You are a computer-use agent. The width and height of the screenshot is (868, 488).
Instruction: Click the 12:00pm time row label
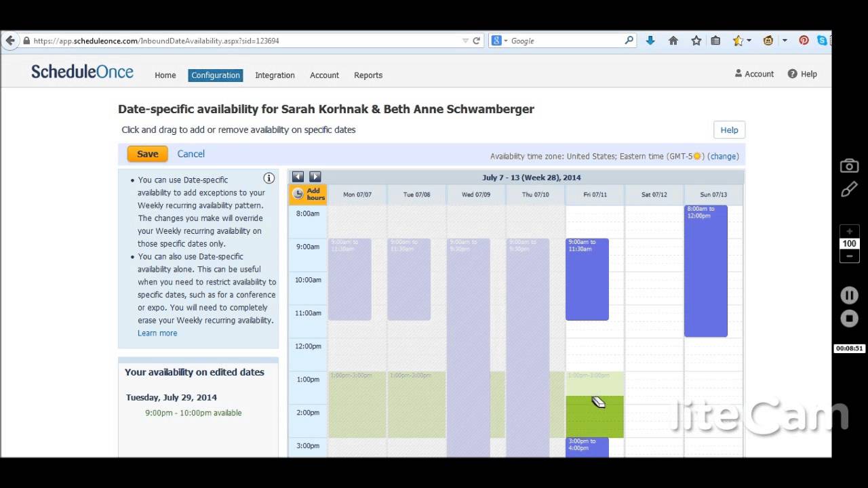308,346
